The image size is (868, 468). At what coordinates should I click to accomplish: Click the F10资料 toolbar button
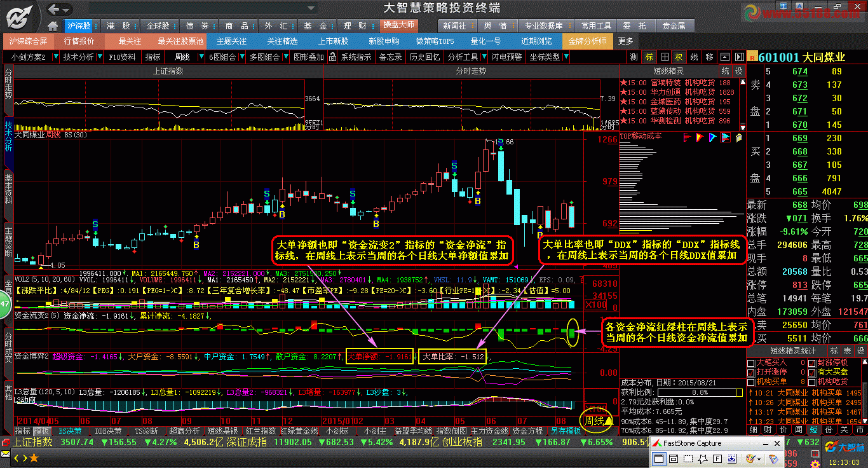click(122, 57)
